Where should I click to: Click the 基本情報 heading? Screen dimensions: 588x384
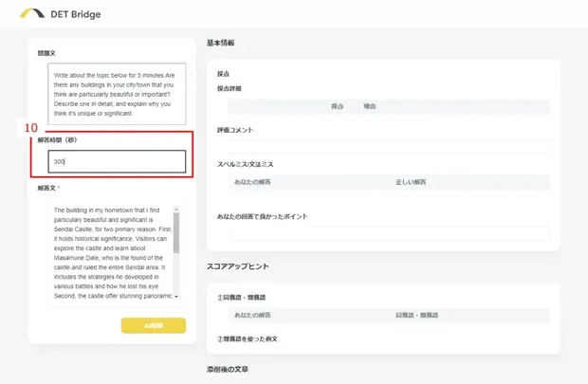point(220,43)
